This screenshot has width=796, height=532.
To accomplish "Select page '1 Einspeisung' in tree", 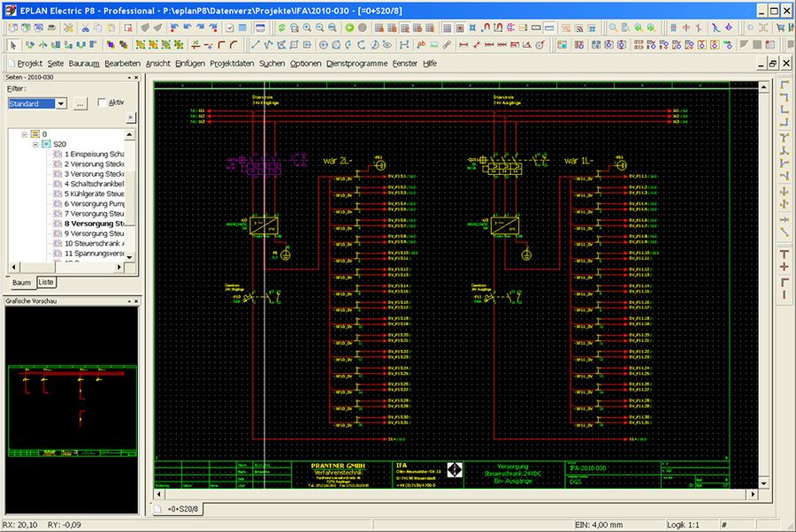I will (x=88, y=154).
